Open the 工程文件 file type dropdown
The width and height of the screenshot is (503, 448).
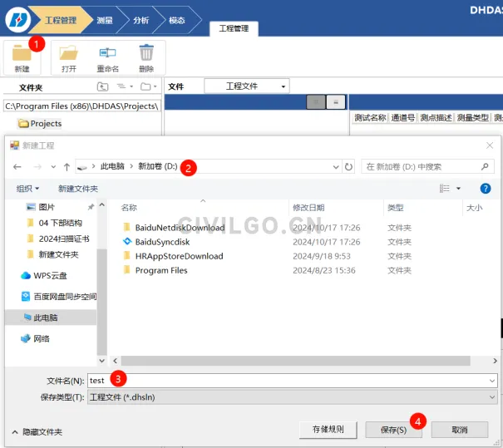(246, 86)
